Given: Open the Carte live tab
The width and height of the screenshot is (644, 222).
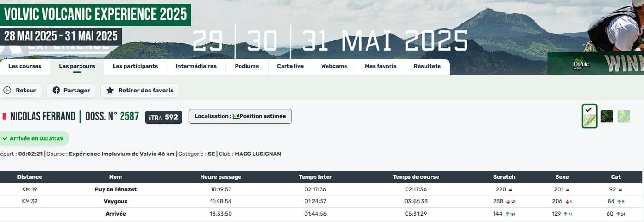Looking at the screenshot, I should coord(290,66).
